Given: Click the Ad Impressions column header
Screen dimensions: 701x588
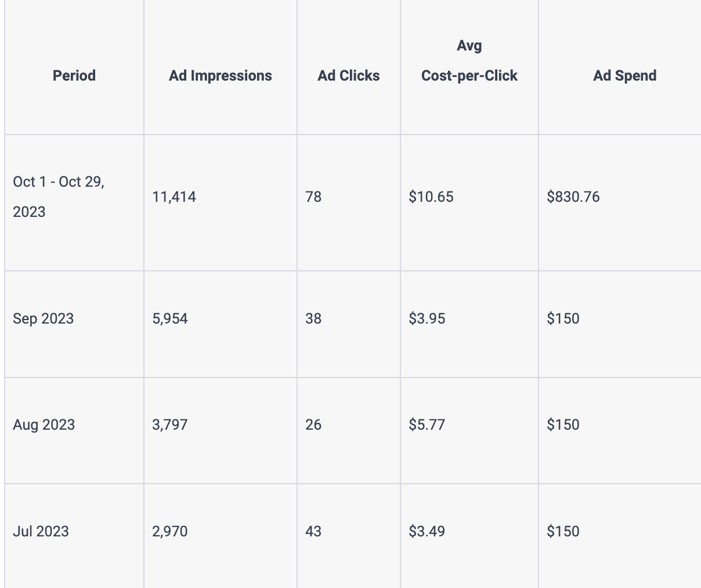Looking at the screenshot, I should click(221, 75).
